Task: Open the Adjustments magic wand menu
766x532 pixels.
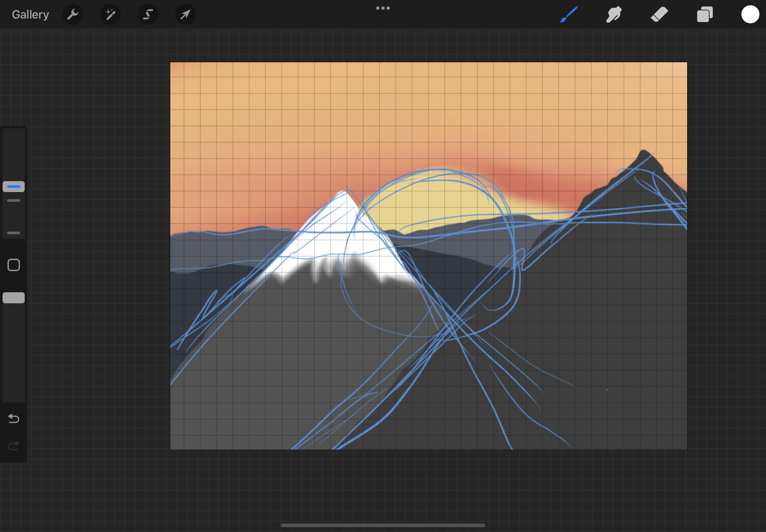Action: [x=110, y=14]
